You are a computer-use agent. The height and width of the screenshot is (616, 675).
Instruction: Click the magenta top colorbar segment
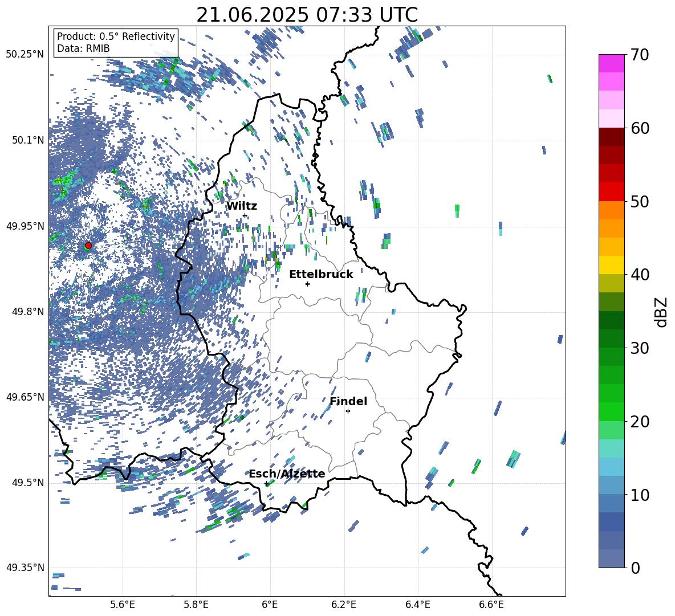click(611, 63)
